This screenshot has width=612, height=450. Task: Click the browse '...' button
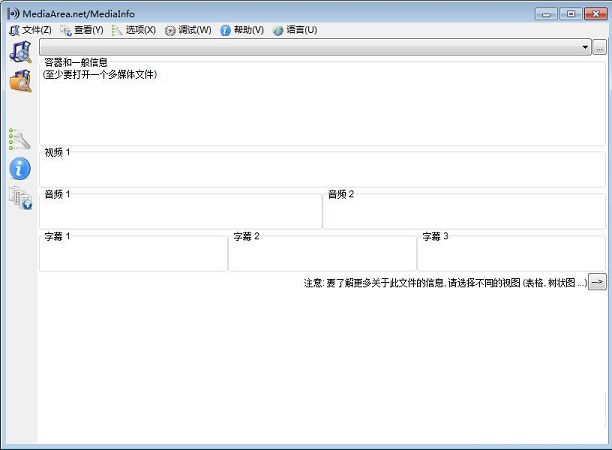point(600,47)
